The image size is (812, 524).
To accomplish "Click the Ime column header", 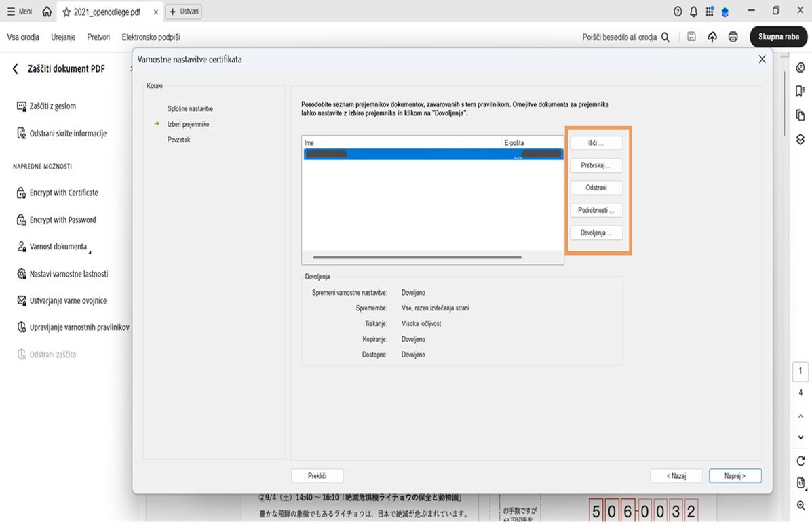I will pyautogui.click(x=309, y=143).
